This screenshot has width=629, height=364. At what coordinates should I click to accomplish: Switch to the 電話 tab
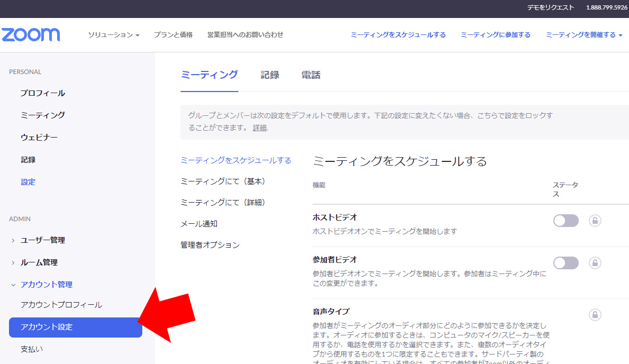click(311, 75)
